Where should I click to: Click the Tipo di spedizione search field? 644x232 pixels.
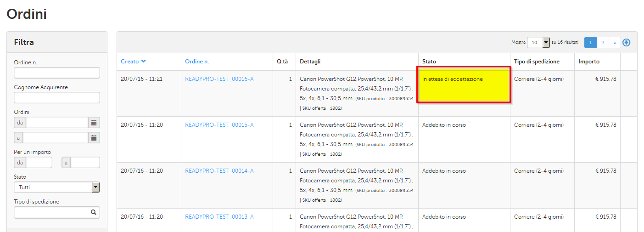click(57, 212)
